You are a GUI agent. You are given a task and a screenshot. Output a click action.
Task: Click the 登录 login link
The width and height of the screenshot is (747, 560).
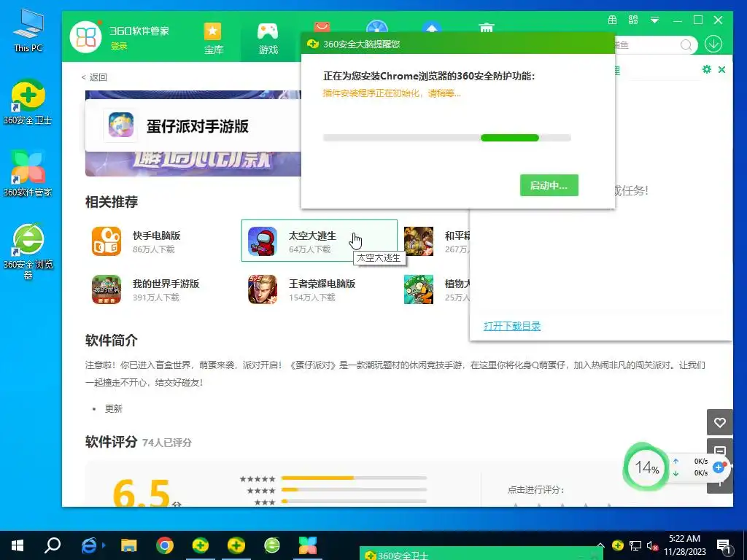tap(119, 46)
